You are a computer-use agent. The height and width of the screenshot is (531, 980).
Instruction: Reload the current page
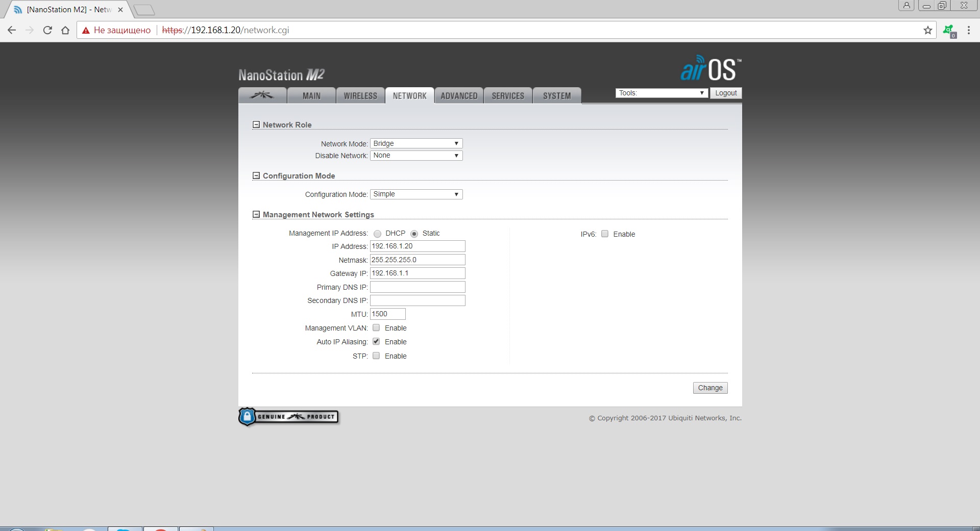[47, 30]
